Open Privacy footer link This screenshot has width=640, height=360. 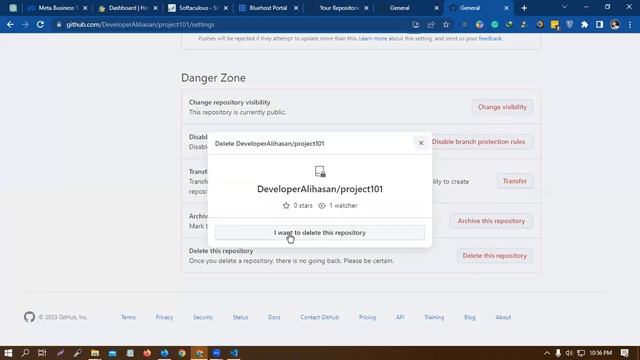164,317
